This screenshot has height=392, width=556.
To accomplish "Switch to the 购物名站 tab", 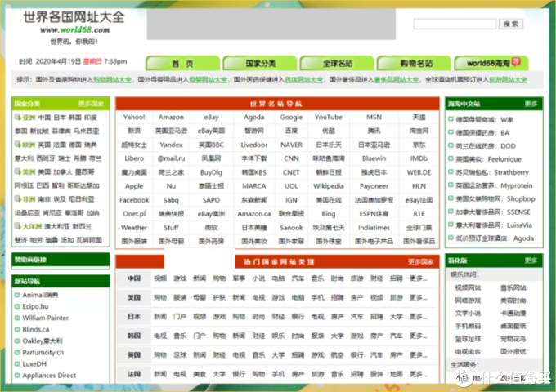I will 415,64.
